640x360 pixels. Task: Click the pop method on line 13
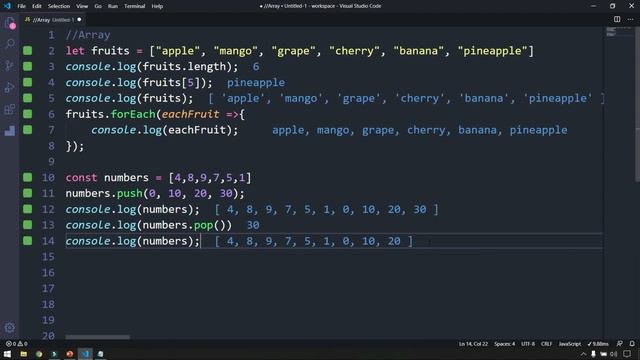[203, 225]
